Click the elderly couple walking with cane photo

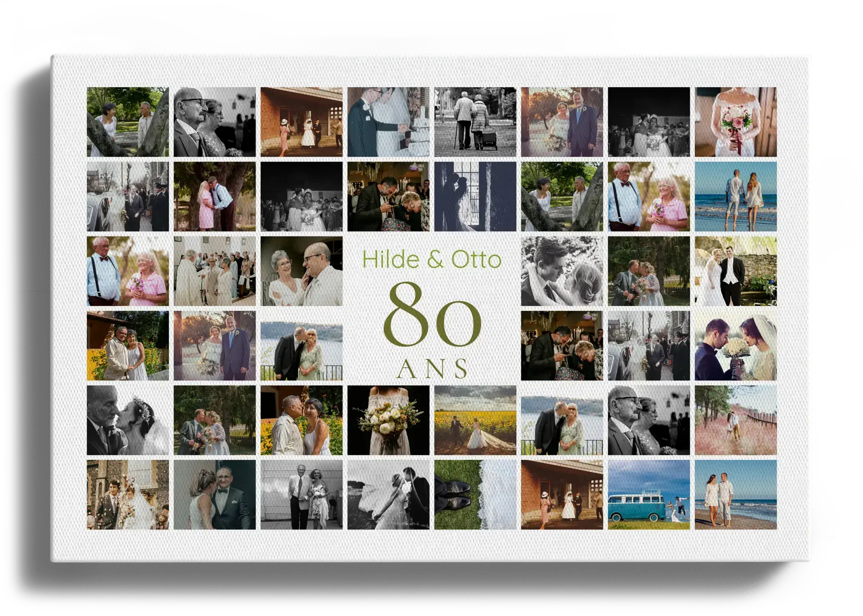click(475, 122)
